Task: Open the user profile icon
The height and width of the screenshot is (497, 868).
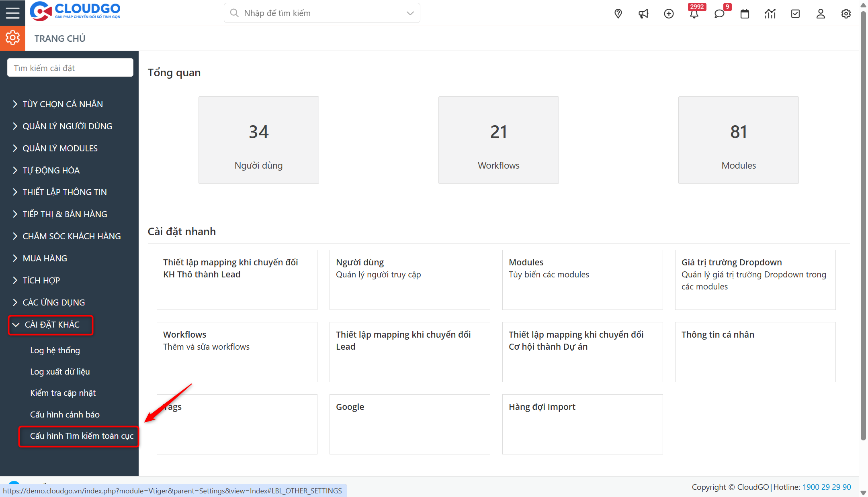Action: coord(821,13)
